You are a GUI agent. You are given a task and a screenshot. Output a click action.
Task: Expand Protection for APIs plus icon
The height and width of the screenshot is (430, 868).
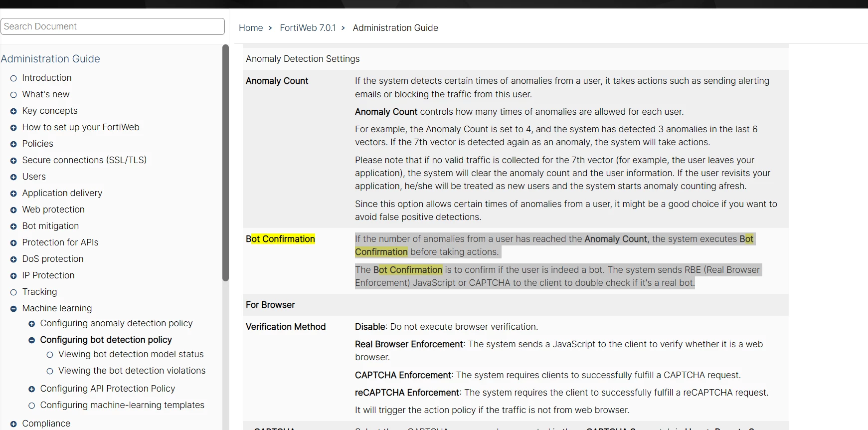tap(13, 243)
